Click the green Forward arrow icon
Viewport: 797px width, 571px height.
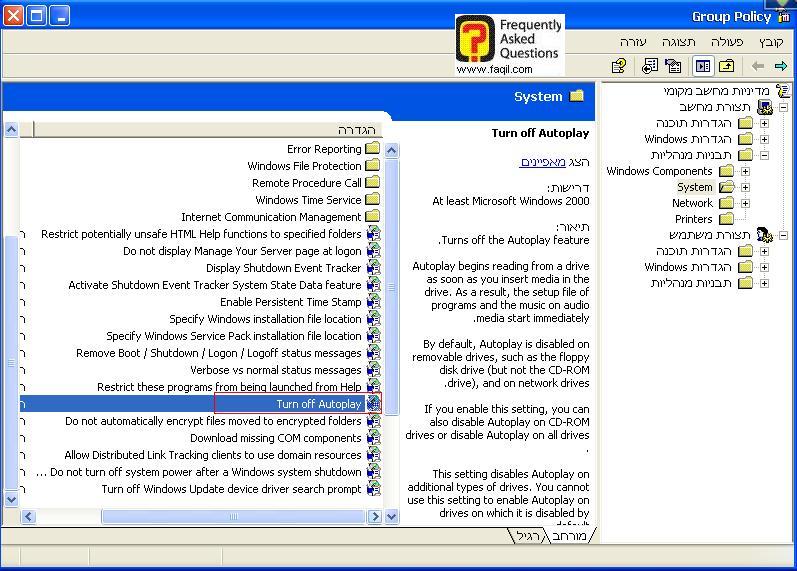[781, 66]
